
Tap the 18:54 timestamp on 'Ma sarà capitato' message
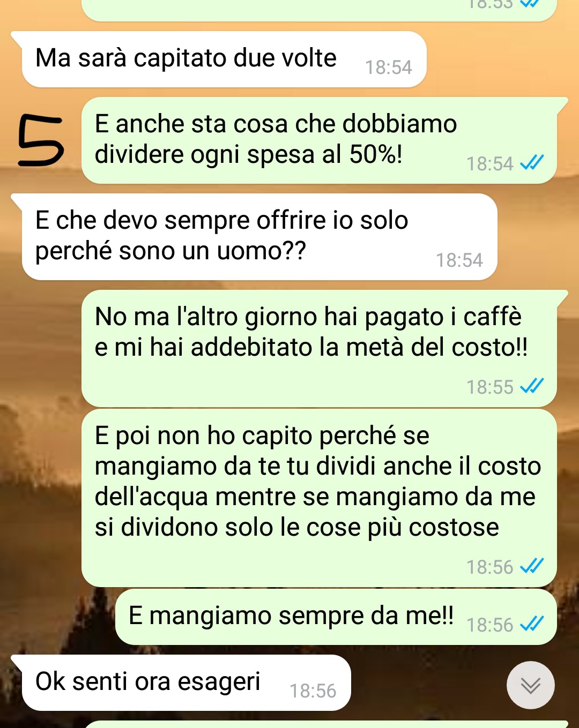click(x=389, y=67)
